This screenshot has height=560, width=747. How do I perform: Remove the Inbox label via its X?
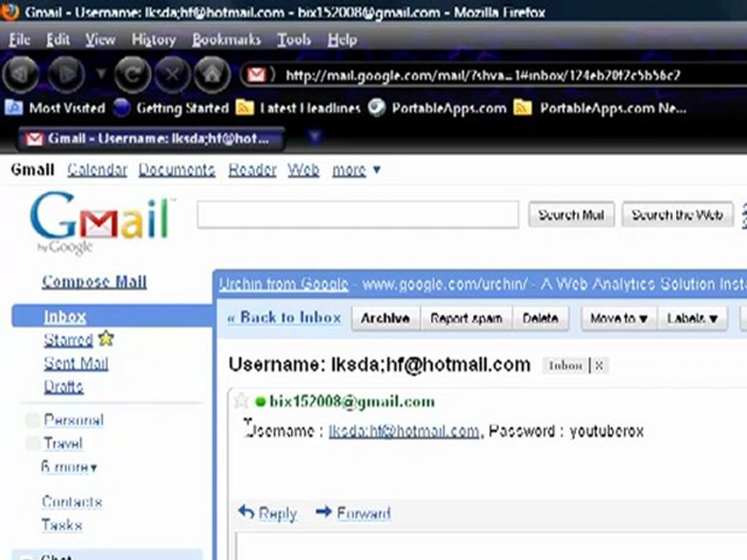[x=599, y=366]
